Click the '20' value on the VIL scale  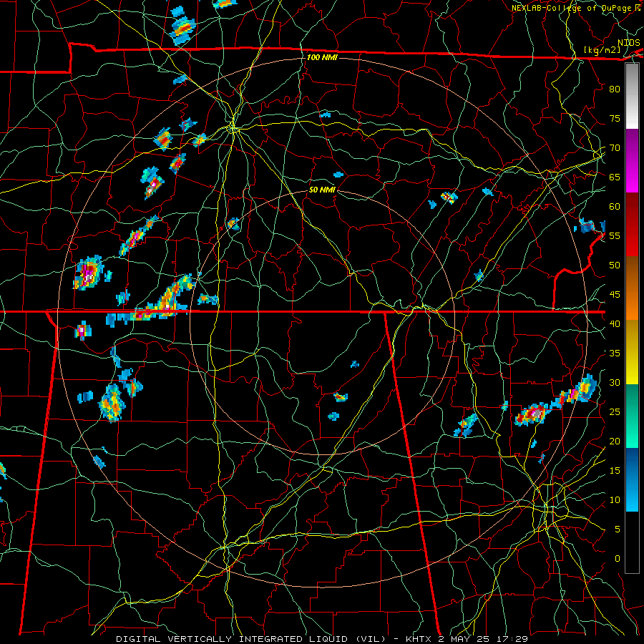click(615, 441)
